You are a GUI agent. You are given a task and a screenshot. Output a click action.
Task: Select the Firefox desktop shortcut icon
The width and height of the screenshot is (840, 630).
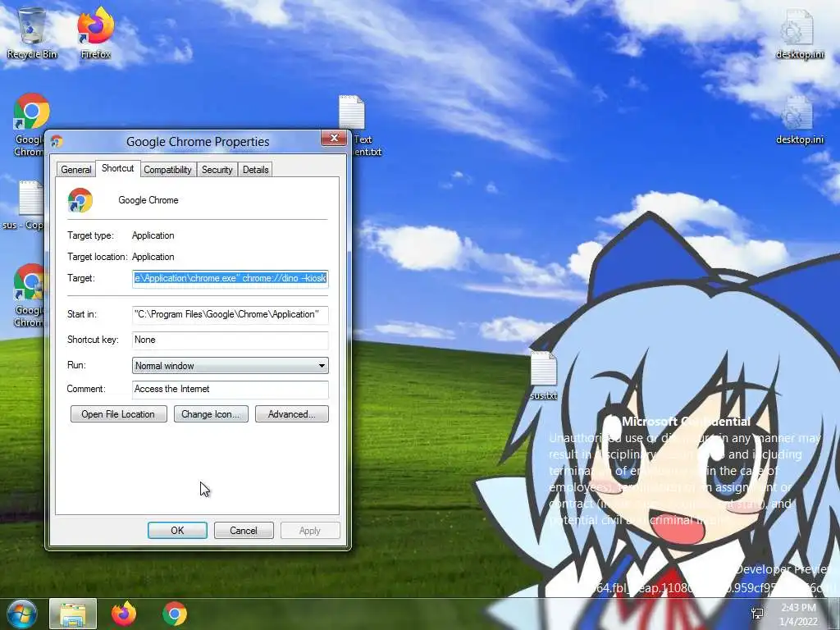point(95,32)
